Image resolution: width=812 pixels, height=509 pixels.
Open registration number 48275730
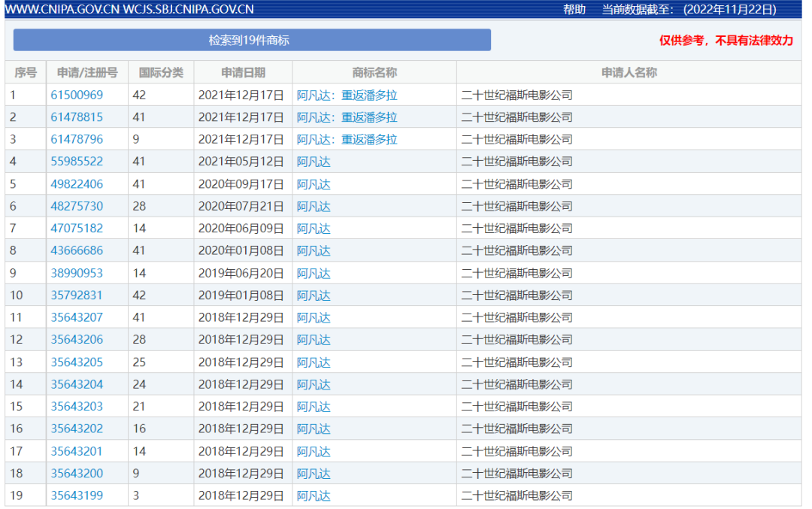[x=77, y=207]
